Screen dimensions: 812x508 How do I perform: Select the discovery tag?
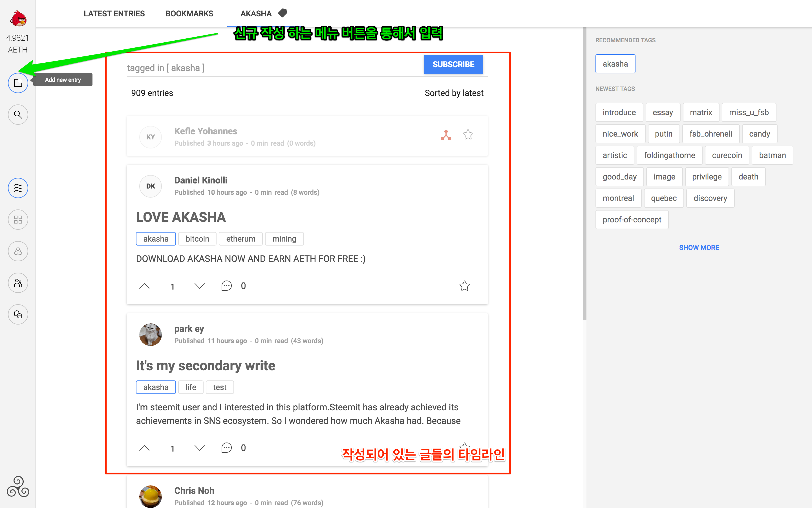click(710, 198)
